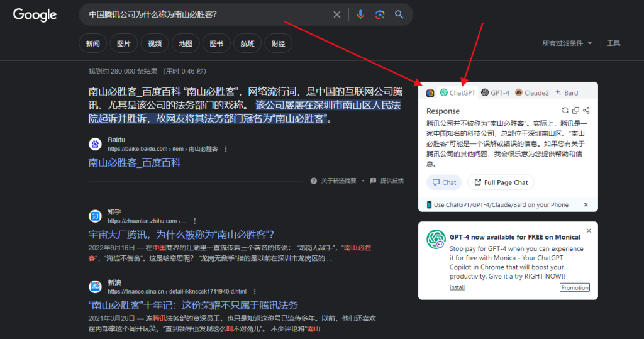Screen dimensions: 644x339
Task: Open Google Lens image search
Action: click(x=380, y=15)
